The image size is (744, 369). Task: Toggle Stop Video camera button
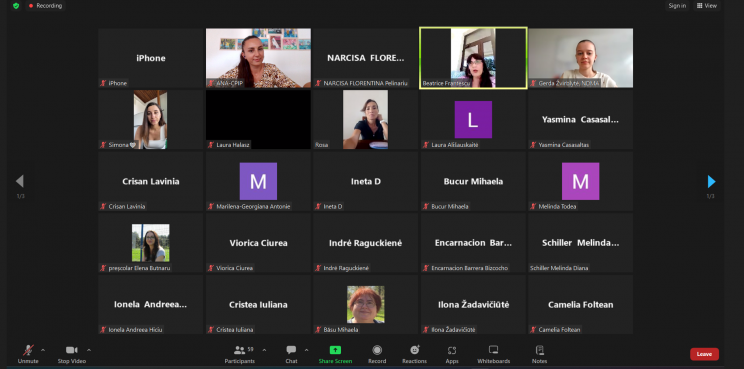click(x=72, y=354)
